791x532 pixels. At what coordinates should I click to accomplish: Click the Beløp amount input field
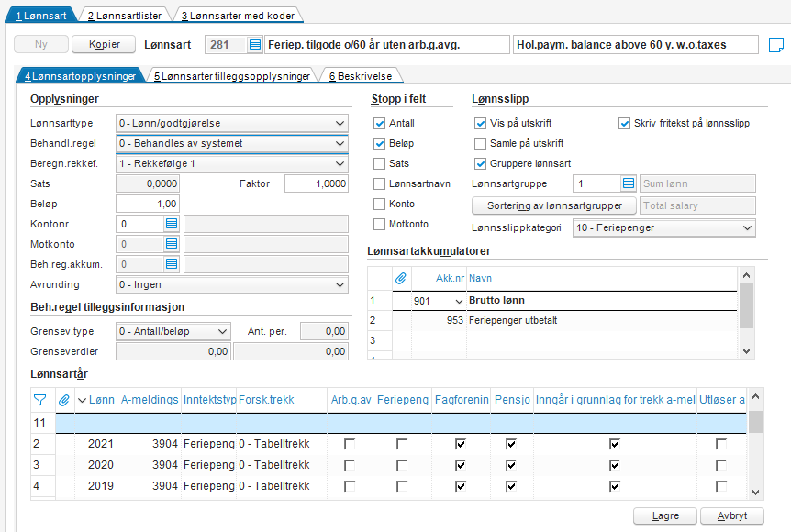point(148,204)
